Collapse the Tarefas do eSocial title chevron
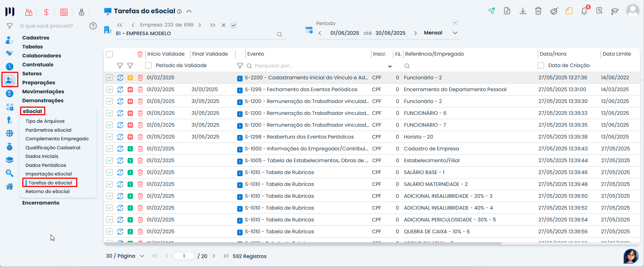This screenshot has height=267, width=644. [x=189, y=11]
